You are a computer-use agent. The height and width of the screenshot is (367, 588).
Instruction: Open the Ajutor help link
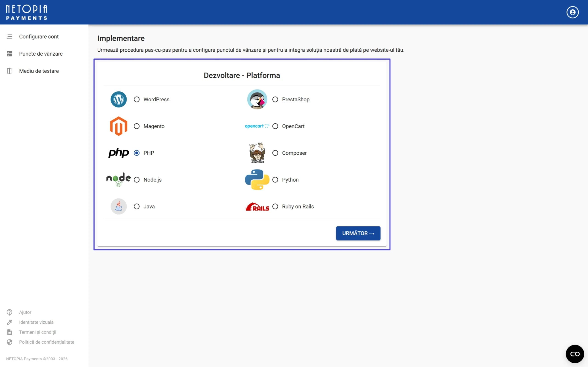(25, 312)
